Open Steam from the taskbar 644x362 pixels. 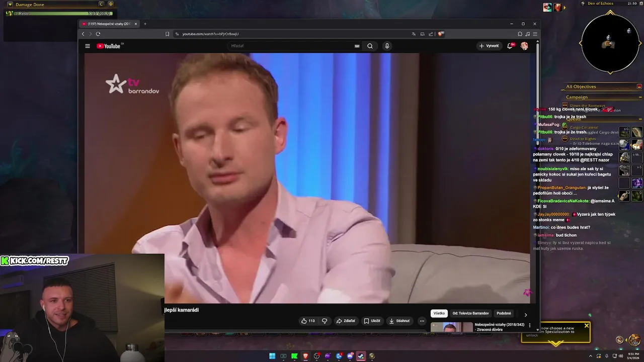[x=361, y=356]
